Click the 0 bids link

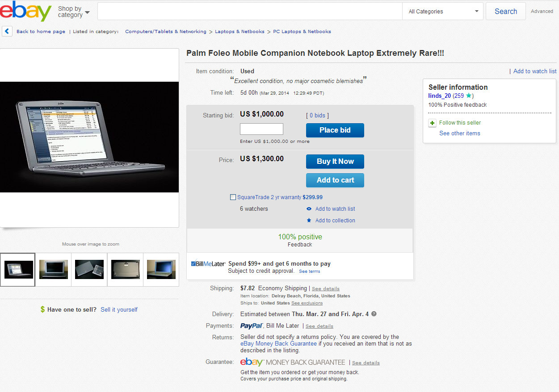coord(317,116)
